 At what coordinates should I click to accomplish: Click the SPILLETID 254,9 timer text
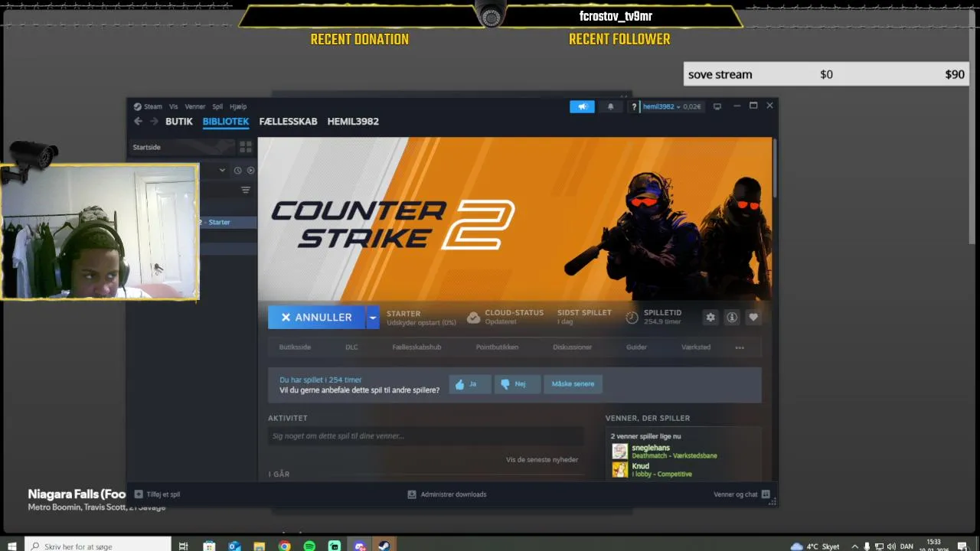pyautogui.click(x=662, y=317)
